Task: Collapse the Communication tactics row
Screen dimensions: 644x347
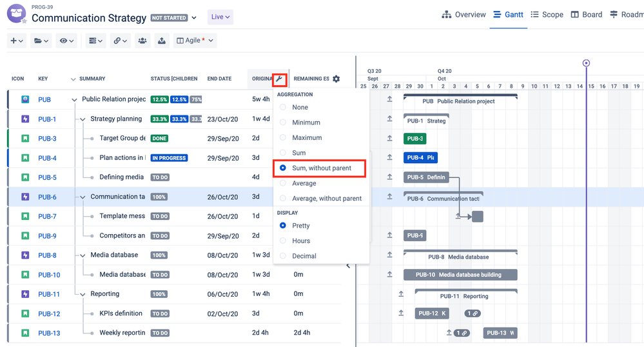Action: [x=83, y=197]
